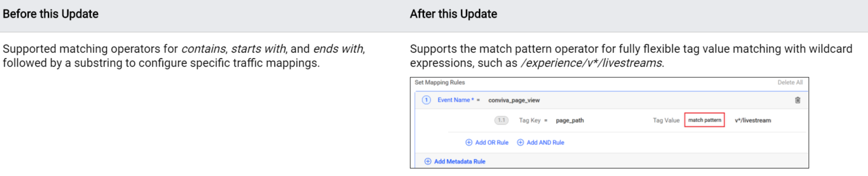The image size is (868, 176).
Task: Click the Add Metadata Rule text link
Action: tap(460, 161)
